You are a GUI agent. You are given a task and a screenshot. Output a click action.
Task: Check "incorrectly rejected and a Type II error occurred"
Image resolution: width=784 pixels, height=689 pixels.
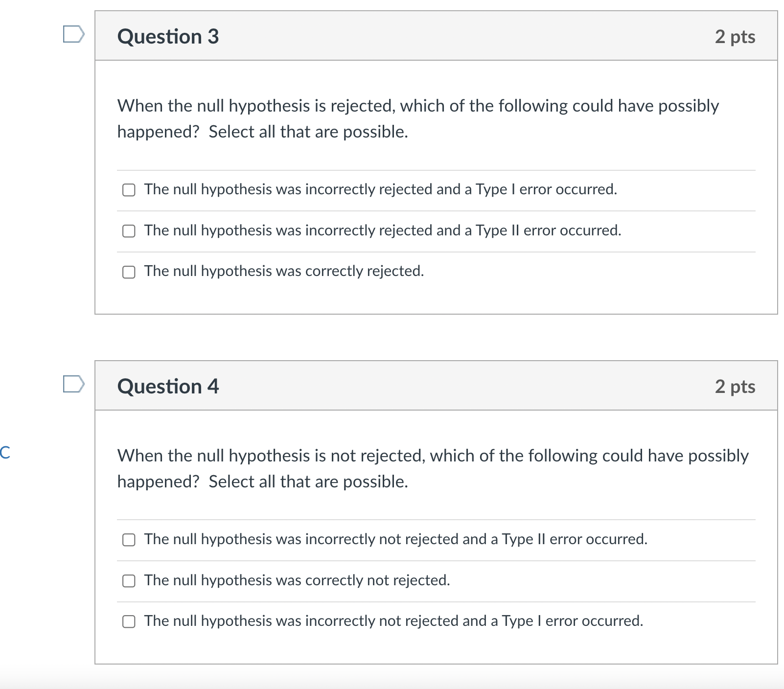tap(128, 230)
